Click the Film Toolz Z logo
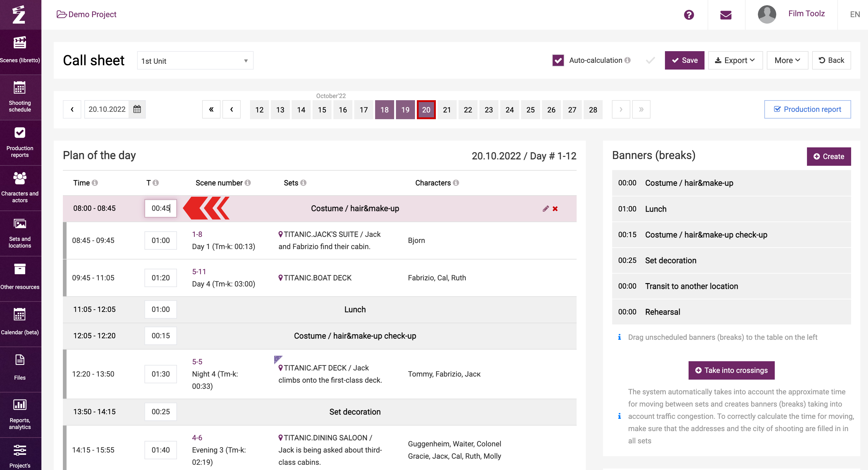Screen dimensions: 868x470 (19, 14)
